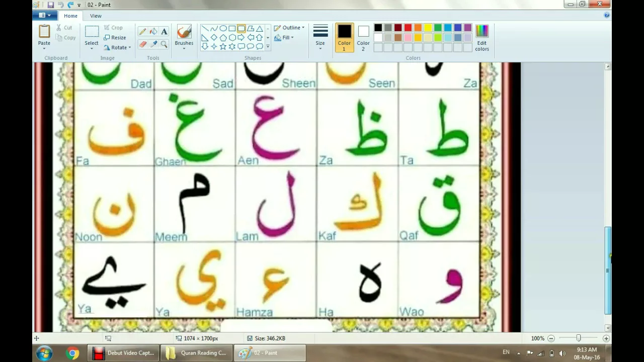Pick the green color swatch
Screen dimensions: 644x362
[x=438, y=28]
